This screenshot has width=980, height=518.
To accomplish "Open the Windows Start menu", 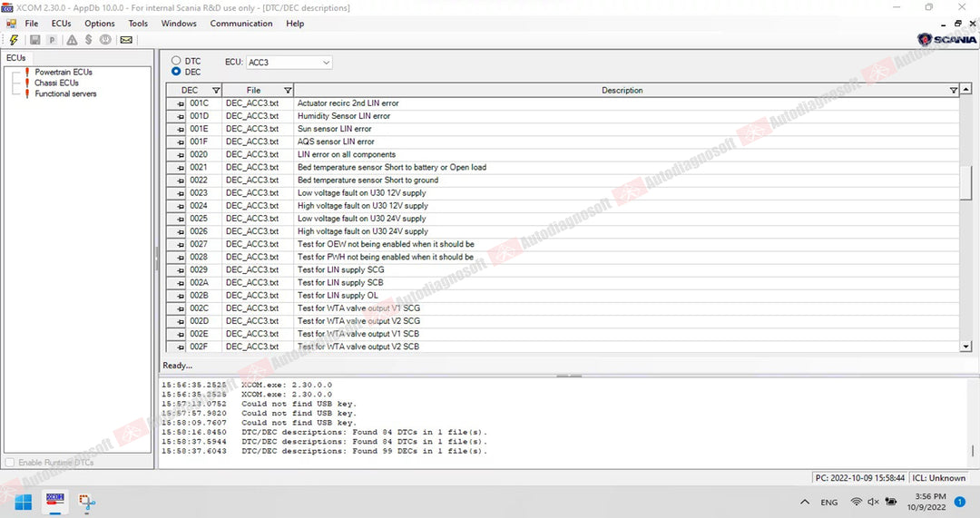I will click(23, 502).
